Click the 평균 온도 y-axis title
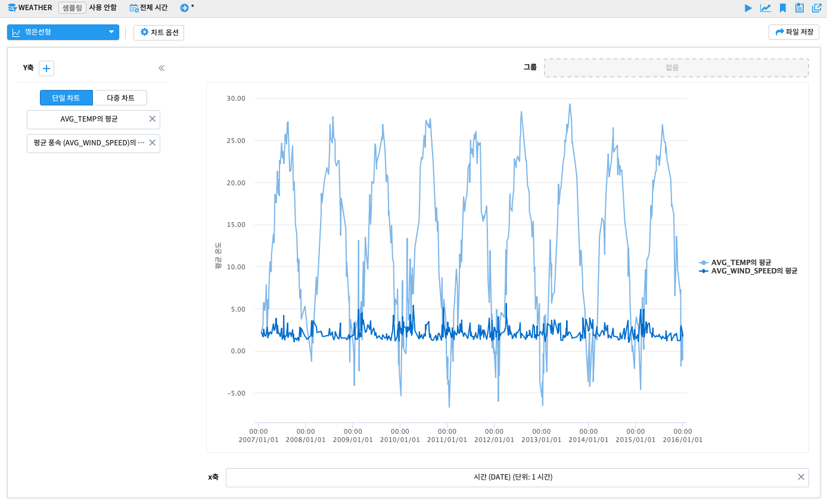The height and width of the screenshot is (504, 827). coord(218,256)
